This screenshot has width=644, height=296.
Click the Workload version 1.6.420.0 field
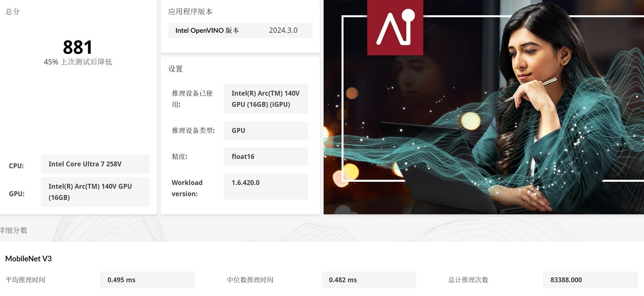(266, 186)
